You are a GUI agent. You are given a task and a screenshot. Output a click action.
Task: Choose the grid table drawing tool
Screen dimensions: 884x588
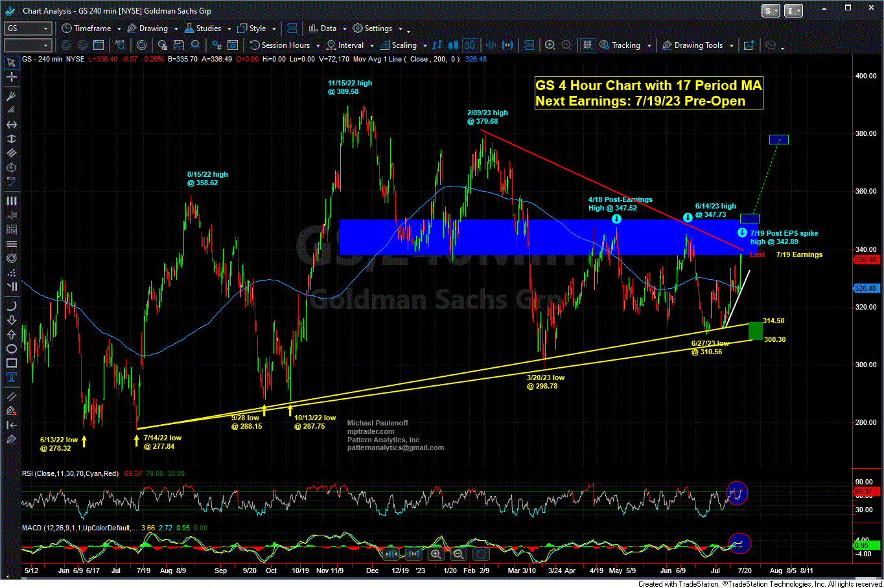11,229
